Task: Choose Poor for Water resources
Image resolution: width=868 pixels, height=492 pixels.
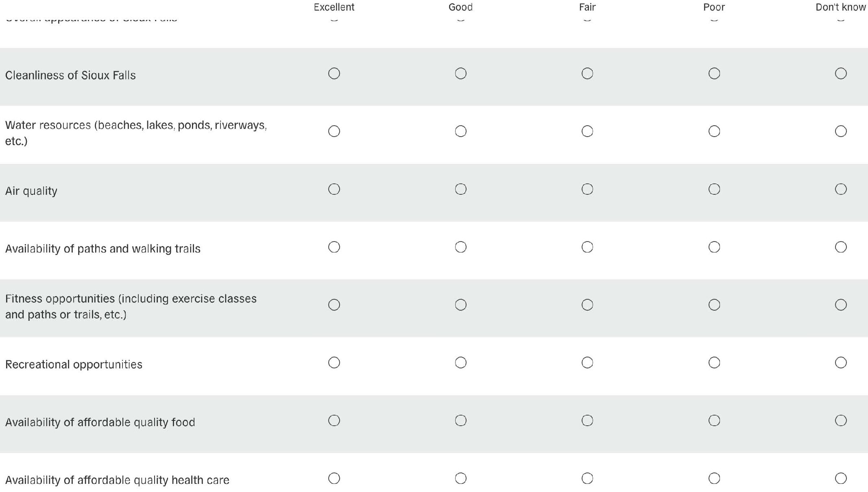Action: tap(714, 131)
